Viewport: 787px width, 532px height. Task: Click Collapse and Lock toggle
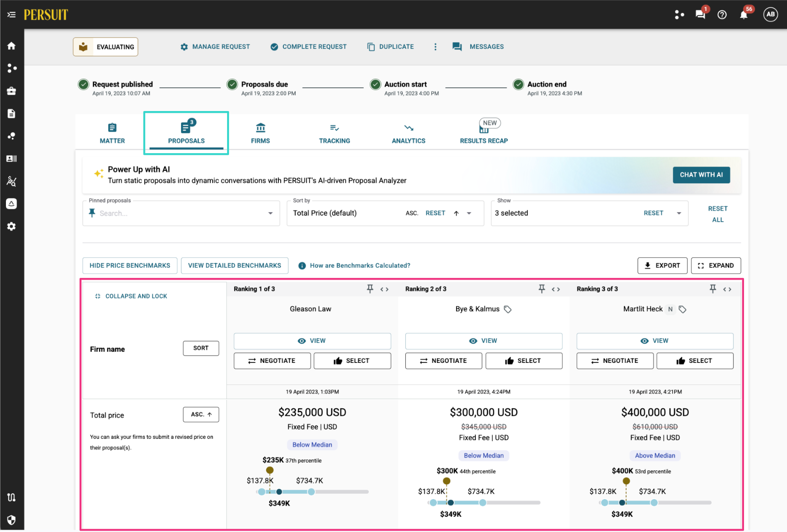pyautogui.click(x=131, y=296)
